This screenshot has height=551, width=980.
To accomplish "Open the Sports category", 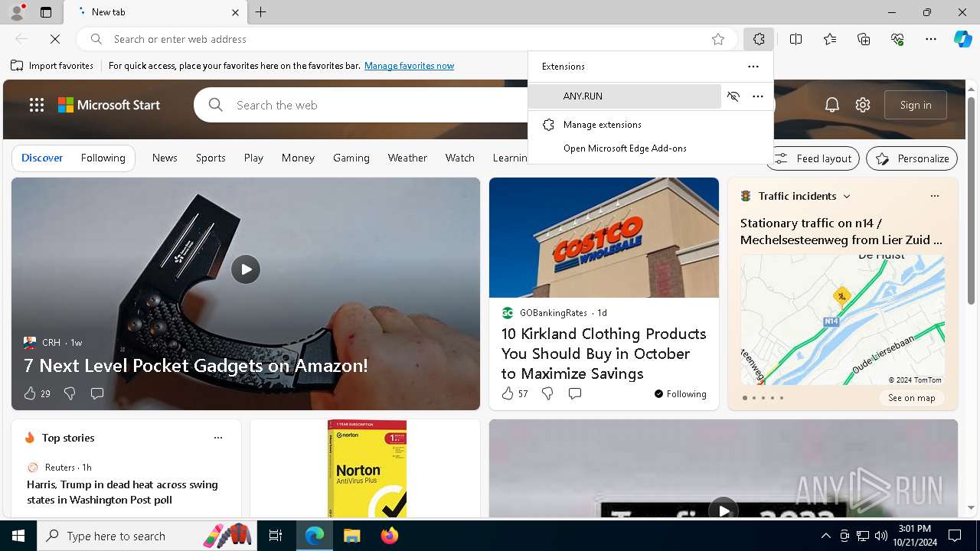I will click(x=211, y=158).
